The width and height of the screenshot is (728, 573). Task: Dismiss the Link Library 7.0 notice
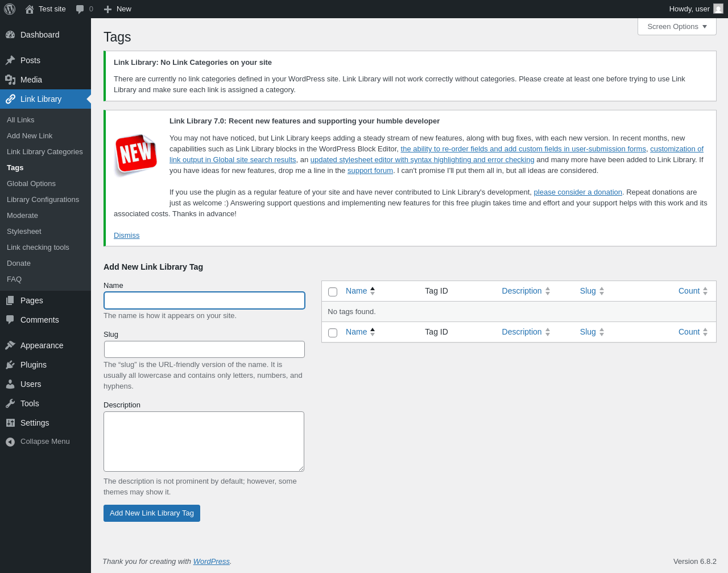[x=126, y=236]
